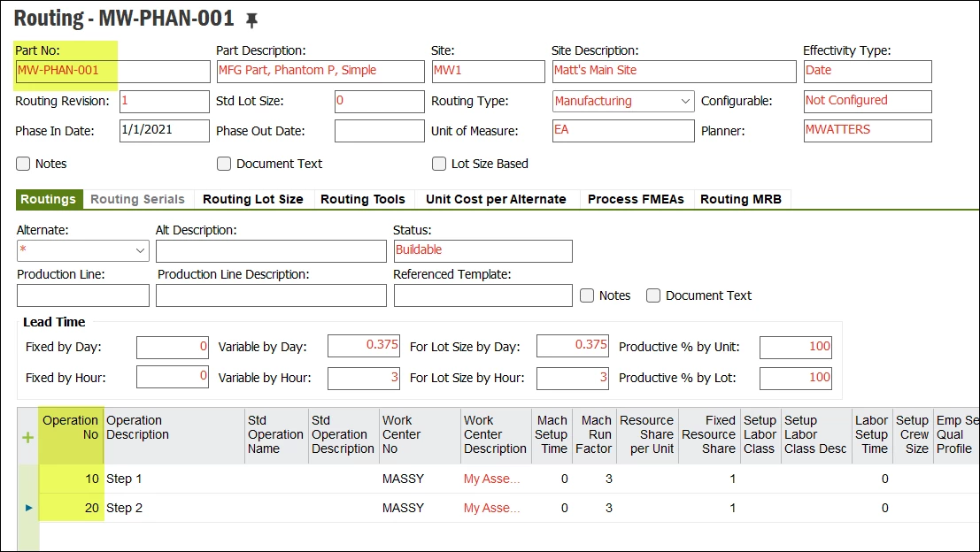Screen dimensions: 980x552
Task: Expand the Alternate dropdown
Action: tap(140, 250)
